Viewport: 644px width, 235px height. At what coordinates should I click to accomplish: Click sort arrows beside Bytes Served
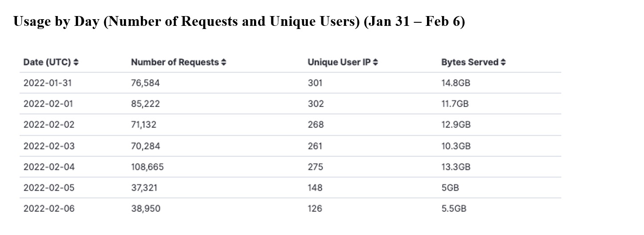(x=503, y=63)
